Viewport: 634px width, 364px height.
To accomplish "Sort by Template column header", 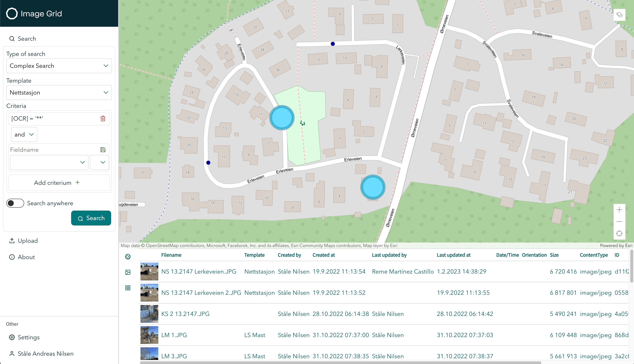I will (x=254, y=255).
